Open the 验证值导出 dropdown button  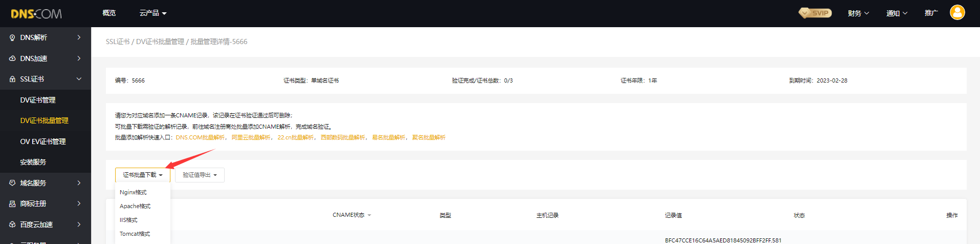coord(200,175)
